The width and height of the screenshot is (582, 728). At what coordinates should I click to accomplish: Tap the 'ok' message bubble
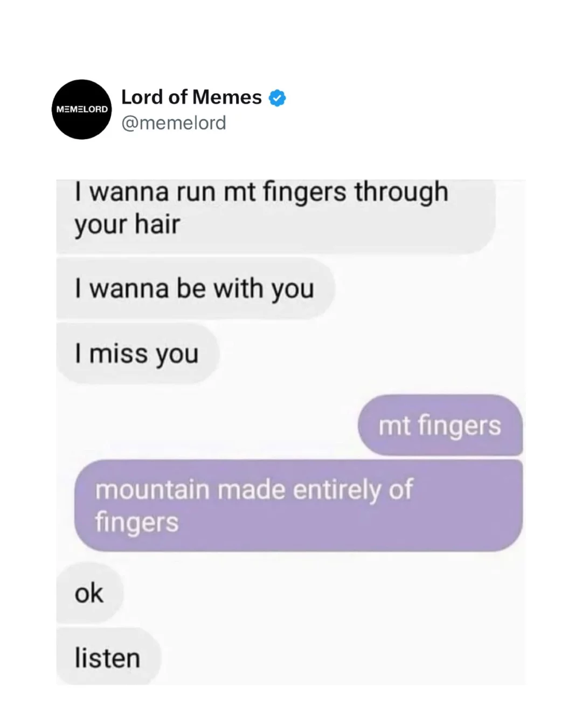pyautogui.click(x=89, y=593)
